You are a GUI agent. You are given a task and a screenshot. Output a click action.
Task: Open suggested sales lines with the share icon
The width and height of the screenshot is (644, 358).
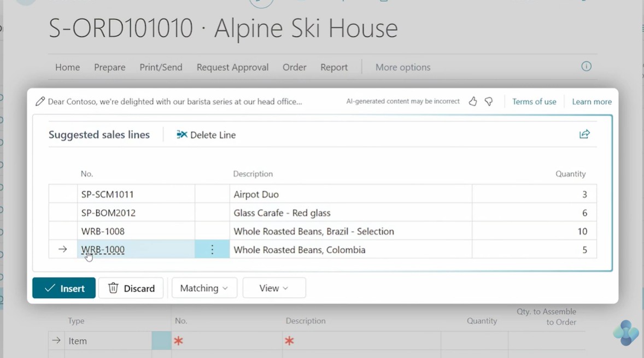coord(584,134)
